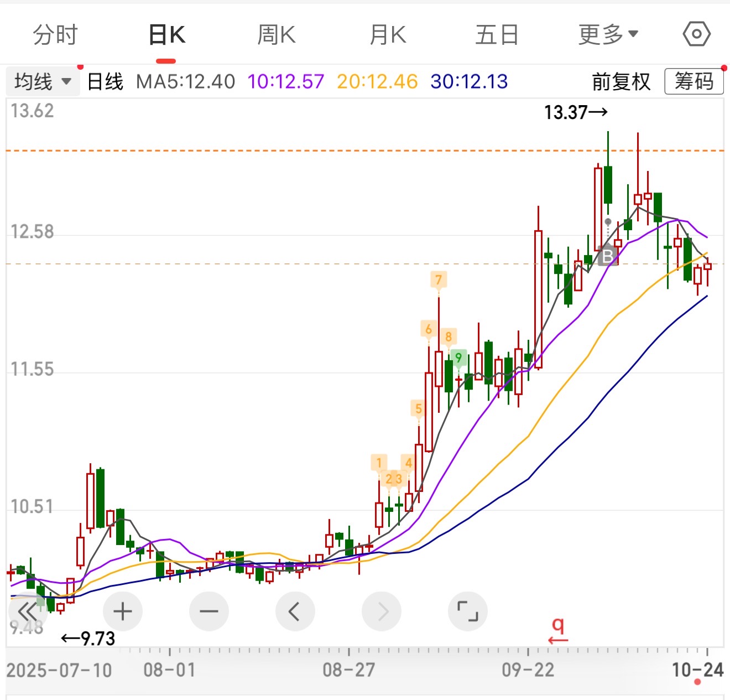Enter fullscreen chart mode
The image size is (730, 700).
click(x=467, y=611)
